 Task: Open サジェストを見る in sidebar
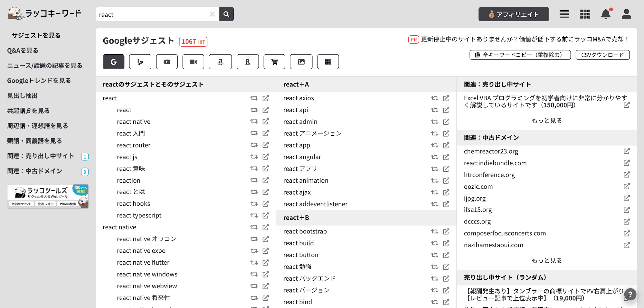36,35
